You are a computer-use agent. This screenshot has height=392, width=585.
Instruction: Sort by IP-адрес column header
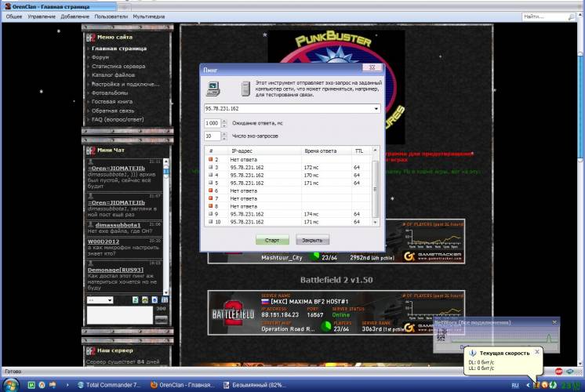[264, 151]
